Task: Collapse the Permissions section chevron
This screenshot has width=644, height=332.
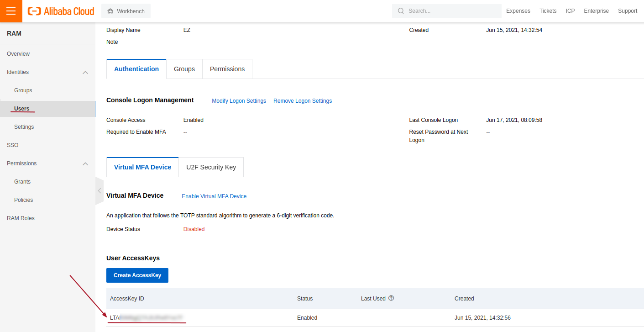Action: [85, 163]
